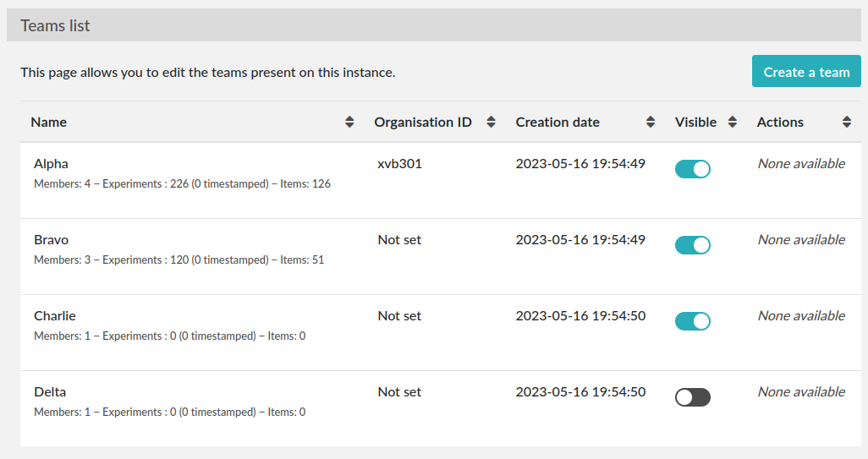Image resolution: width=868 pixels, height=459 pixels.
Task: Disable visibility for Alpha team
Action: tap(692, 169)
